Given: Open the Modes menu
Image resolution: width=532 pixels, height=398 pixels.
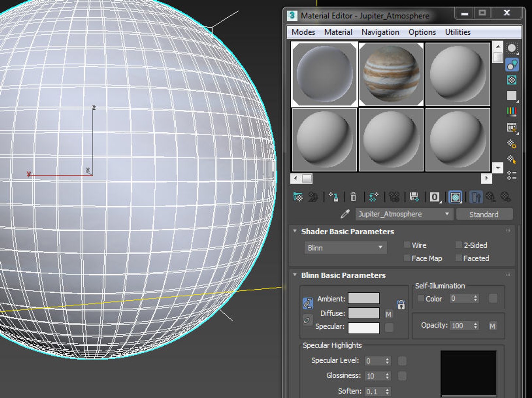Looking at the screenshot, I should 303,32.
